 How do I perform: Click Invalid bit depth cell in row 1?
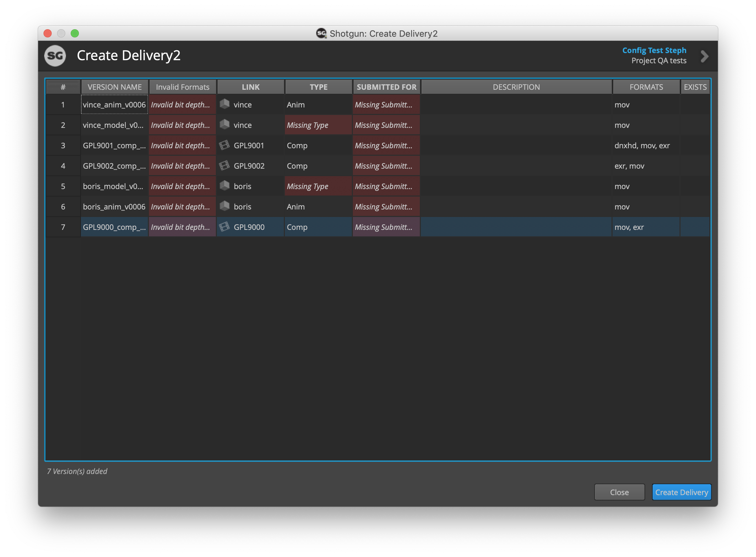(183, 104)
